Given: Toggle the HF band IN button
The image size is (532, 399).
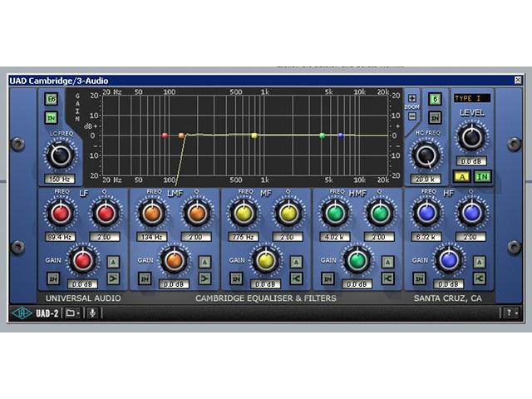Looking at the screenshot, I should (x=419, y=278).
